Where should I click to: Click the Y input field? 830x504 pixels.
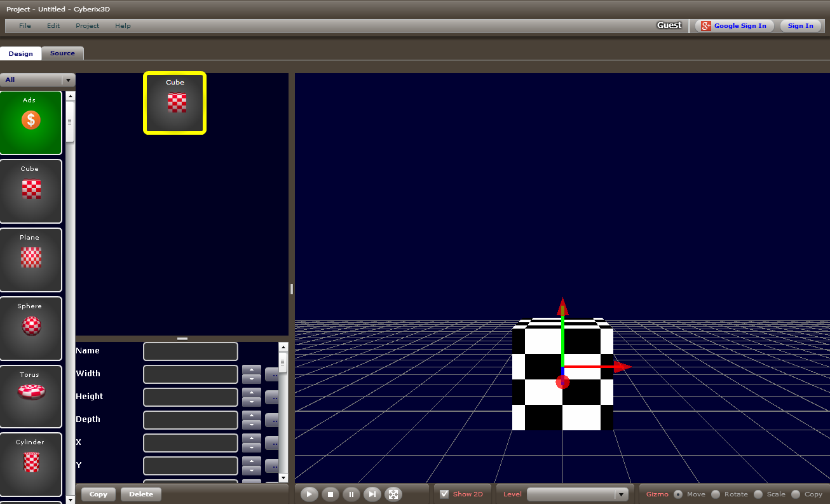point(191,466)
